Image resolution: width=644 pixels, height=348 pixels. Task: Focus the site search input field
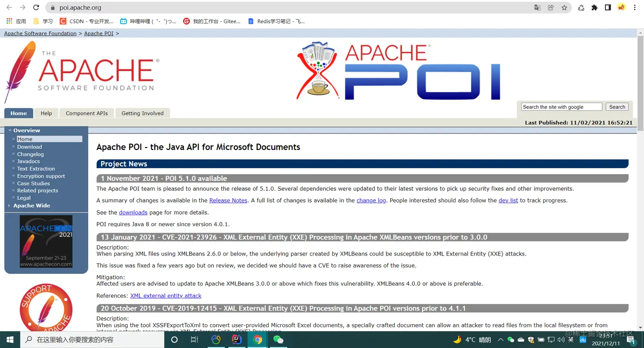561,107
